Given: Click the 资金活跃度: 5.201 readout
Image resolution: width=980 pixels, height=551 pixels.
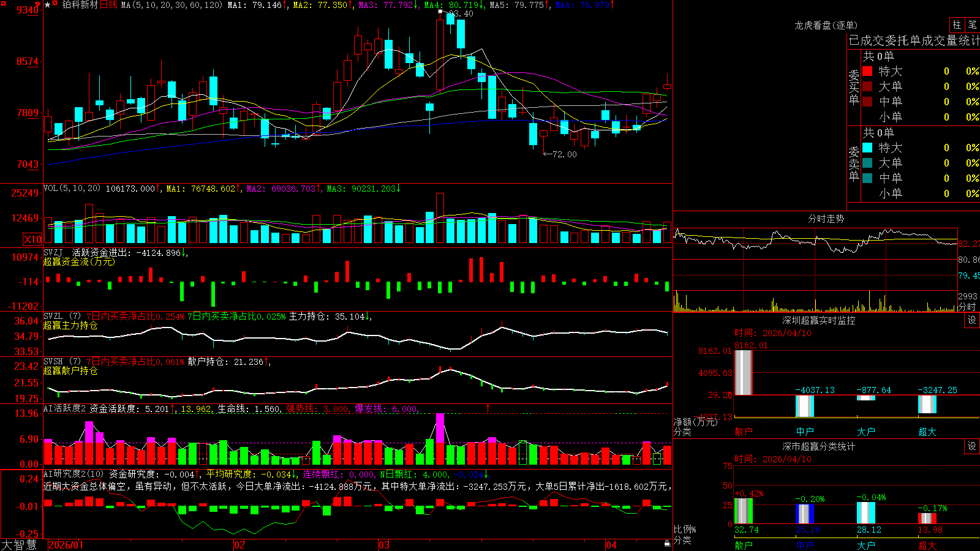Looking at the screenshot, I should [132, 408].
